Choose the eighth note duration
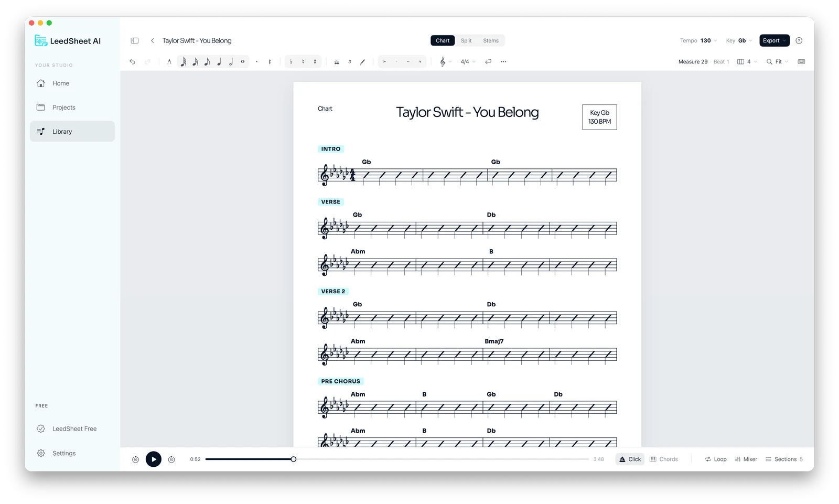This screenshot has height=504, width=839. [x=207, y=62]
